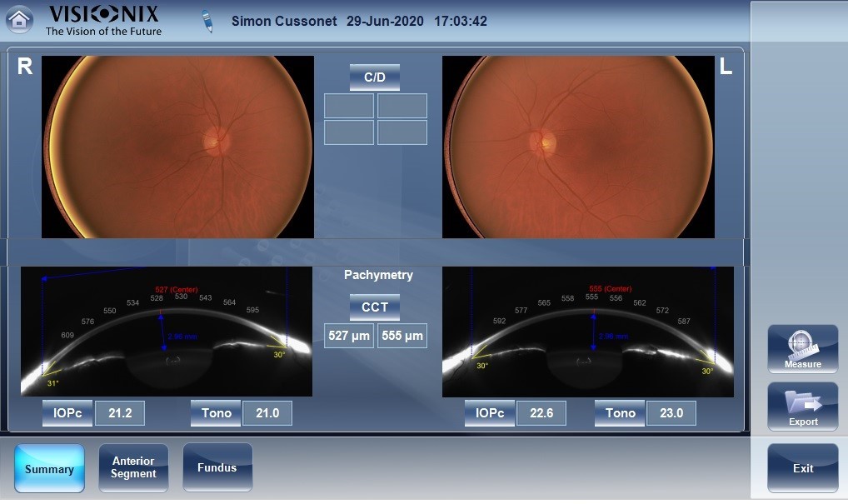Image resolution: width=848 pixels, height=504 pixels.
Task: Click the Home icon
Action: pos(20,19)
